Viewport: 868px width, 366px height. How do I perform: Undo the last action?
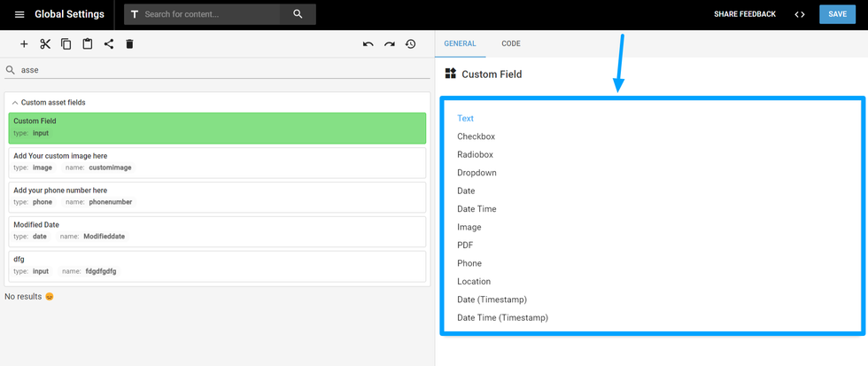(368, 44)
